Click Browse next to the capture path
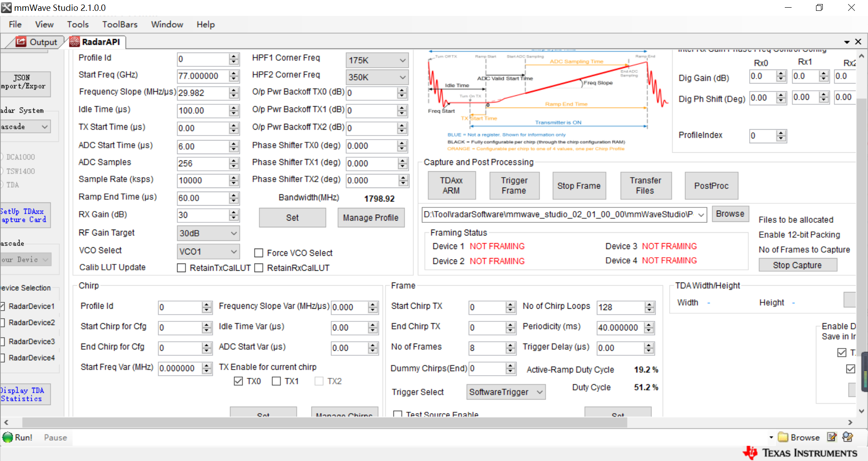The width and height of the screenshot is (868, 461). pyautogui.click(x=730, y=214)
